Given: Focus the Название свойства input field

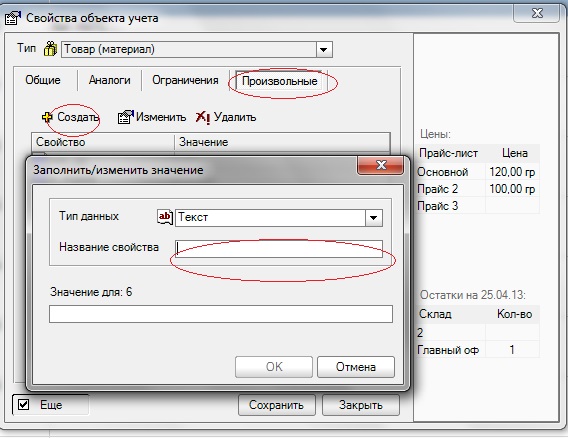Looking at the screenshot, I should click(x=279, y=249).
